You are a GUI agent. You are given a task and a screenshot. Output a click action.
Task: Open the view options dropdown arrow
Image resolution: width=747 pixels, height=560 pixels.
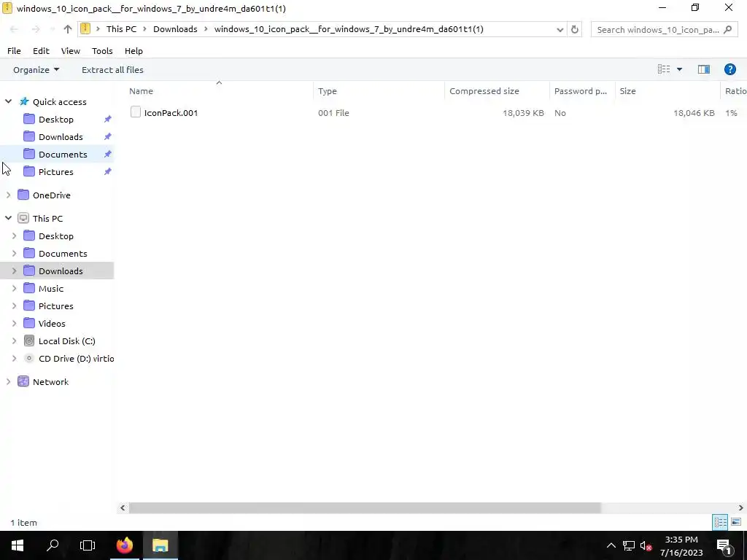click(679, 69)
